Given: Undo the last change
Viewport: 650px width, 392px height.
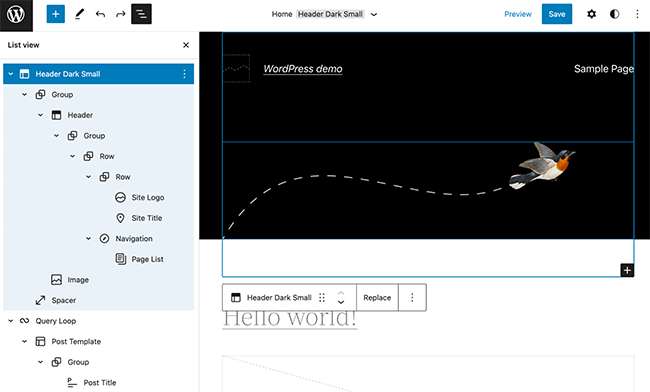Looking at the screenshot, I should pyautogui.click(x=100, y=14).
